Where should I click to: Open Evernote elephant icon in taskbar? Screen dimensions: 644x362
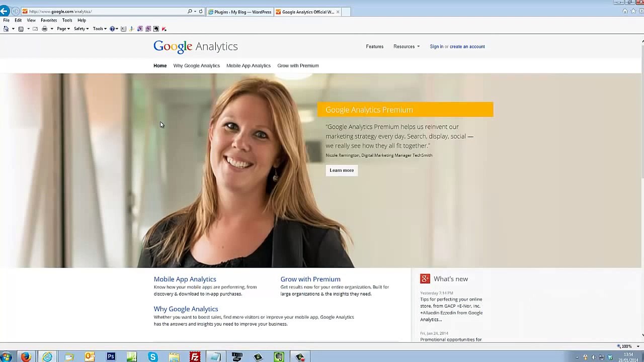pyautogui.click(x=279, y=357)
